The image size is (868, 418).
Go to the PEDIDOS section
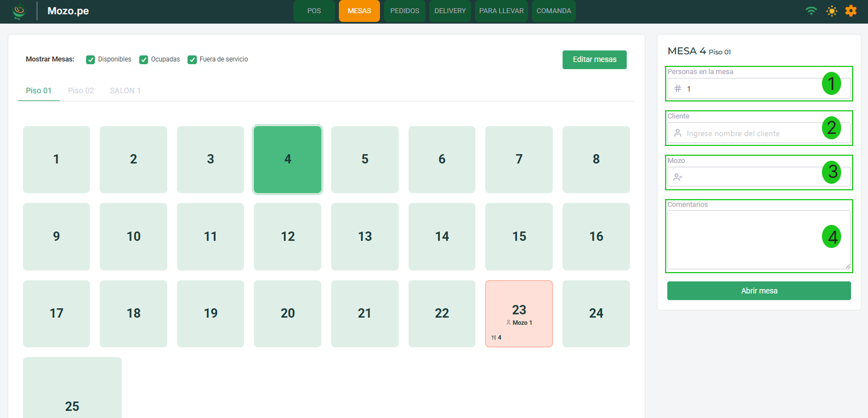pos(405,11)
